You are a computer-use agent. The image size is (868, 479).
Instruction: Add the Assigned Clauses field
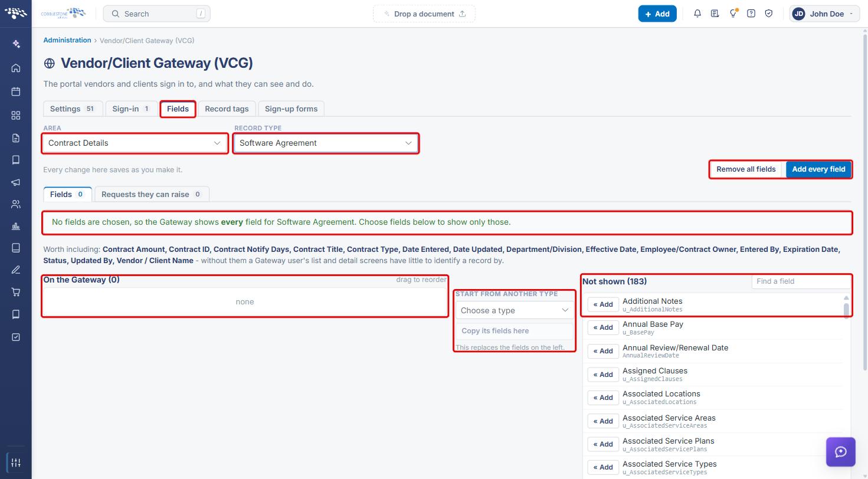click(x=603, y=375)
